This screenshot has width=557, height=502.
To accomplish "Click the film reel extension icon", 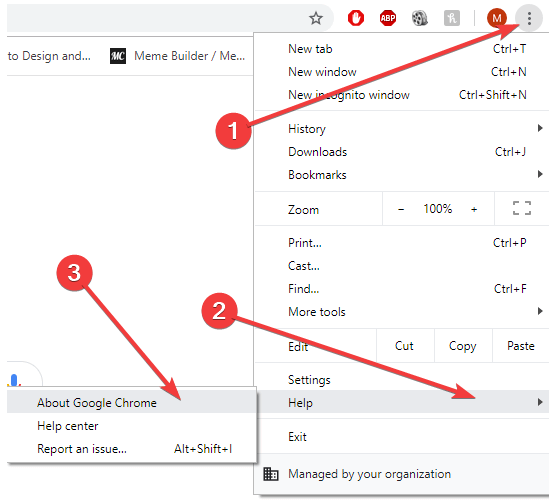I will pos(420,18).
